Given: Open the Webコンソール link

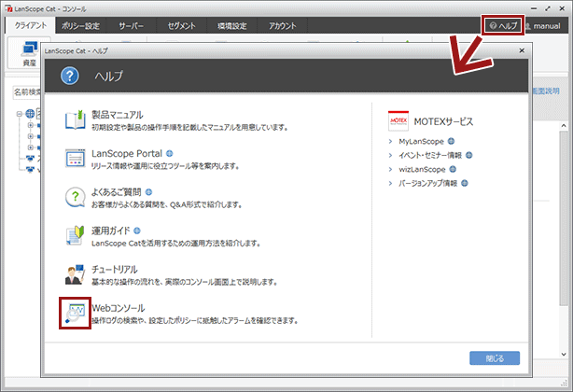Looking at the screenshot, I should 119,308.
